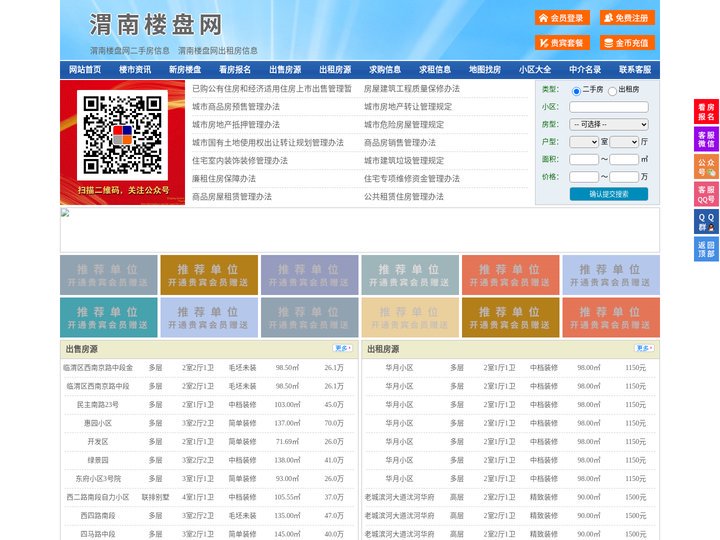Open 住宅室内装饰装修管理办法 link

tap(240, 161)
